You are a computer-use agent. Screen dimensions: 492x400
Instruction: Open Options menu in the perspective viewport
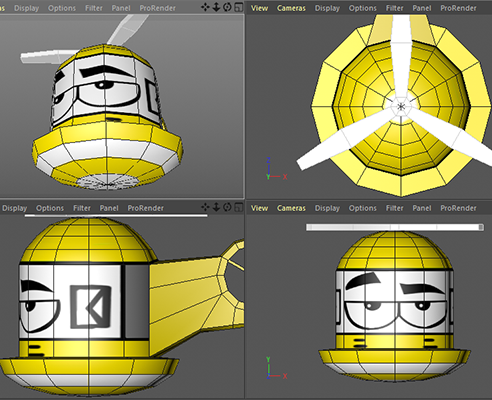pyautogui.click(x=62, y=8)
